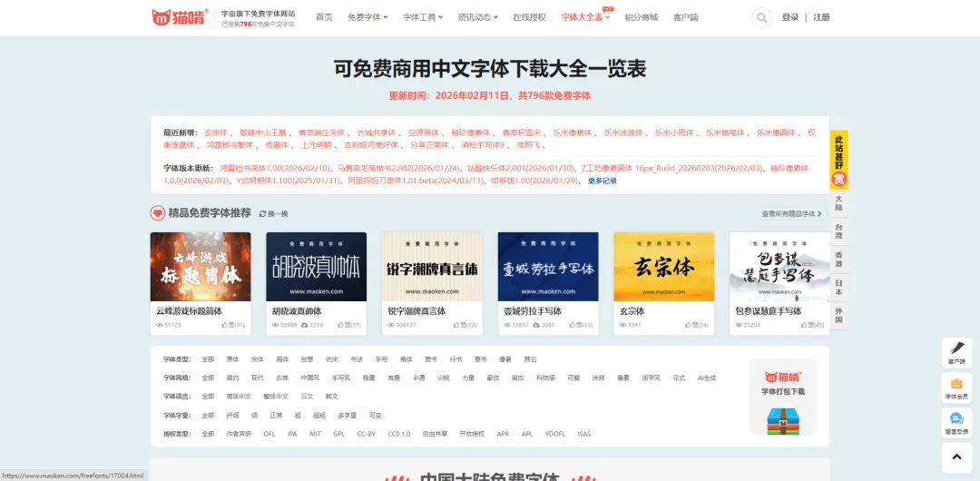Screen dimensions: 980x481
Task: Expand the 字体工具 dropdown menu
Action: point(423,17)
